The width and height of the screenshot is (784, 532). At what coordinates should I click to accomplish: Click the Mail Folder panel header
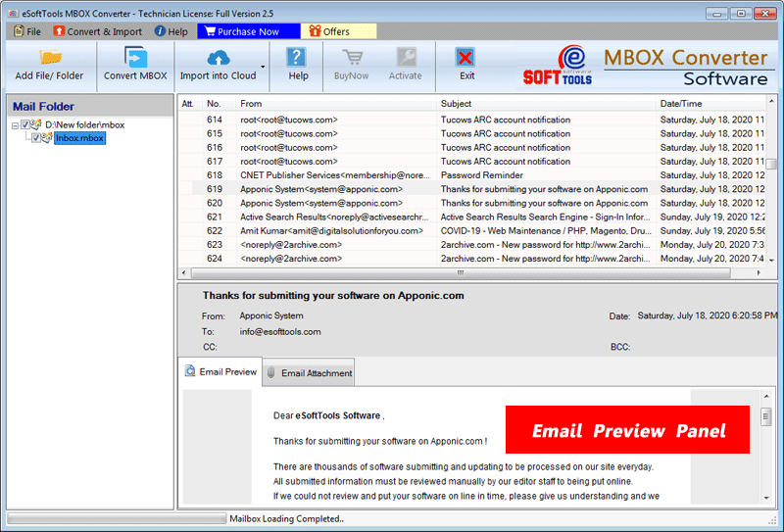pos(90,106)
